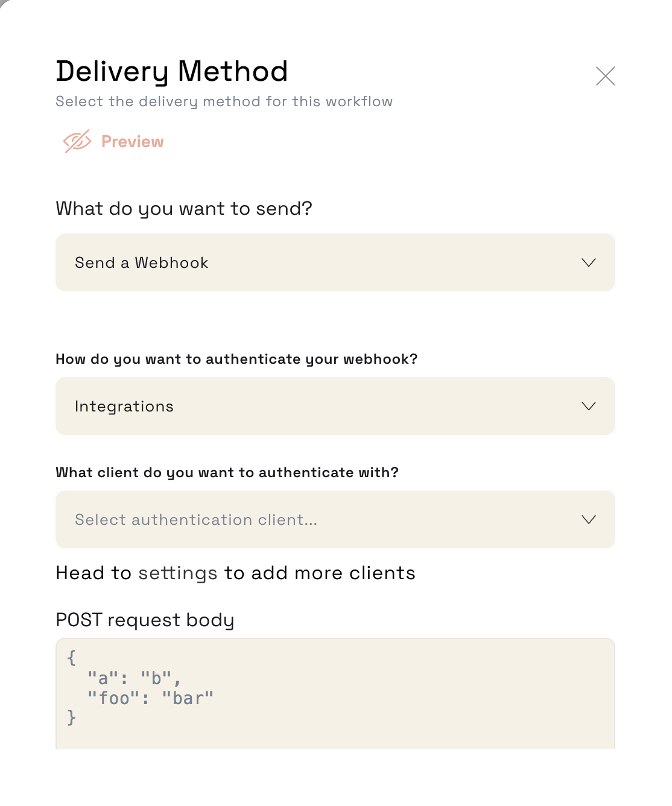This screenshot has height=806, width=672.
Task: Close the Delivery Method dialog
Action: coord(605,76)
